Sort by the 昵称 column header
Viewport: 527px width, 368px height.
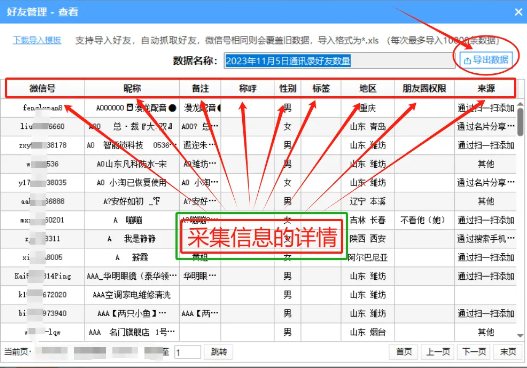point(132,88)
